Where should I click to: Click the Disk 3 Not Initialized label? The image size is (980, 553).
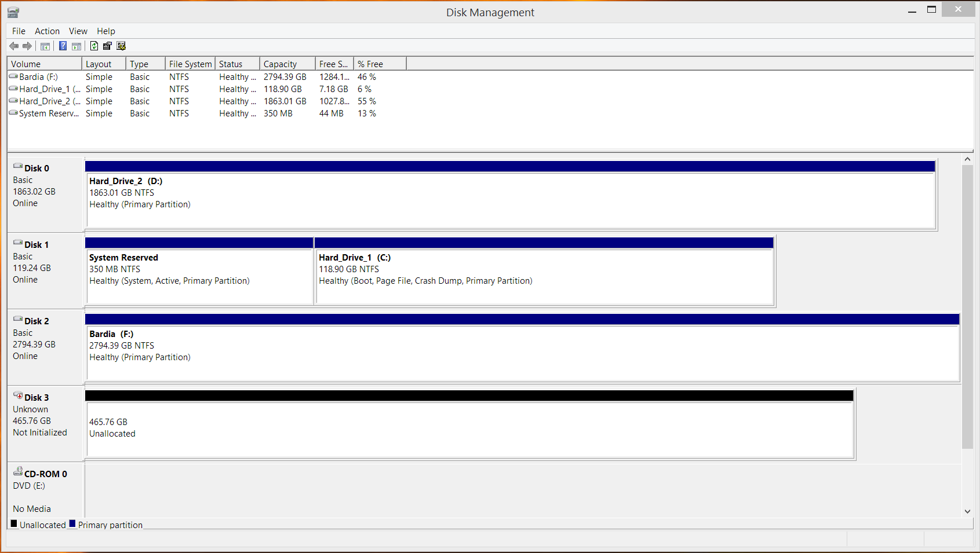pyautogui.click(x=40, y=433)
